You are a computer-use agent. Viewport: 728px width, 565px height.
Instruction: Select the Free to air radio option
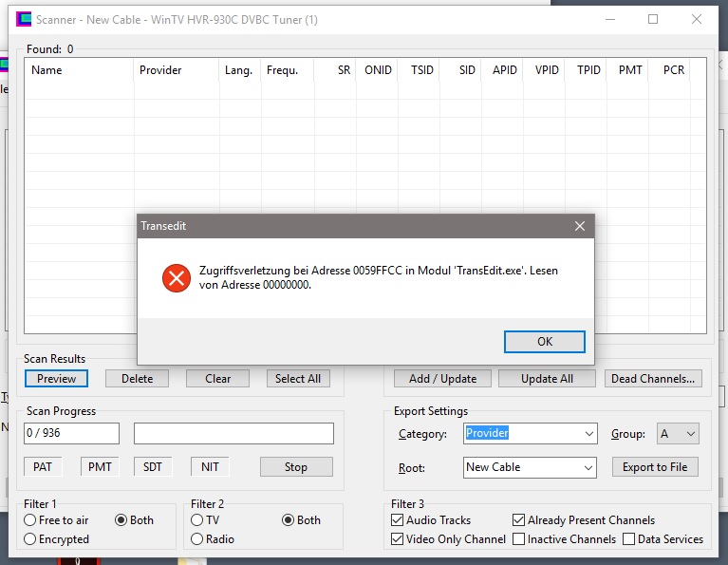pos(31,520)
